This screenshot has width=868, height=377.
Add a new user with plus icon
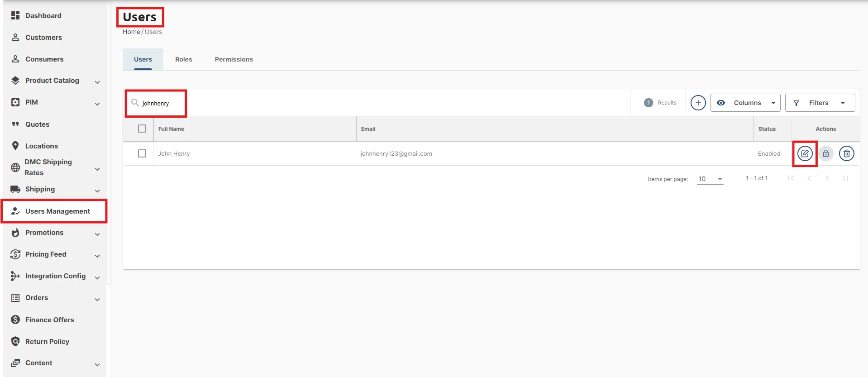(698, 103)
